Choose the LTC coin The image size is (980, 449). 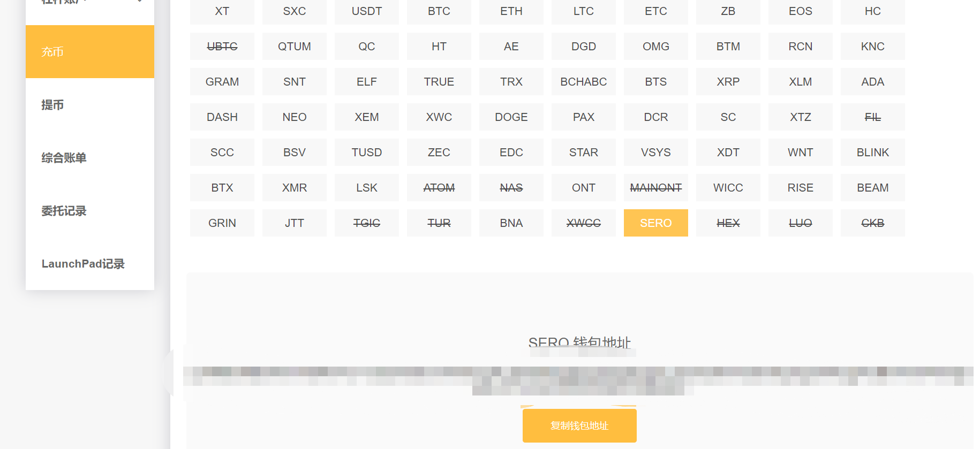pos(584,11)
